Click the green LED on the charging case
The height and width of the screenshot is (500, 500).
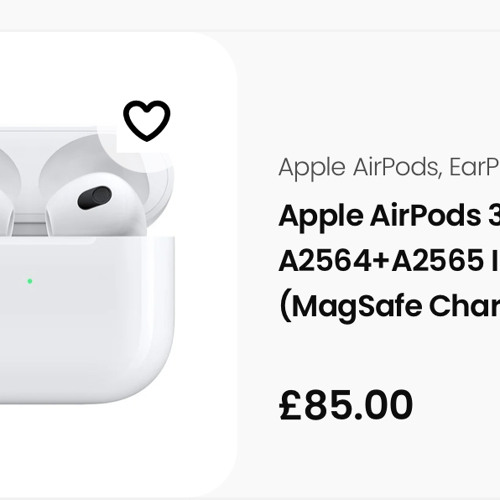30,281
